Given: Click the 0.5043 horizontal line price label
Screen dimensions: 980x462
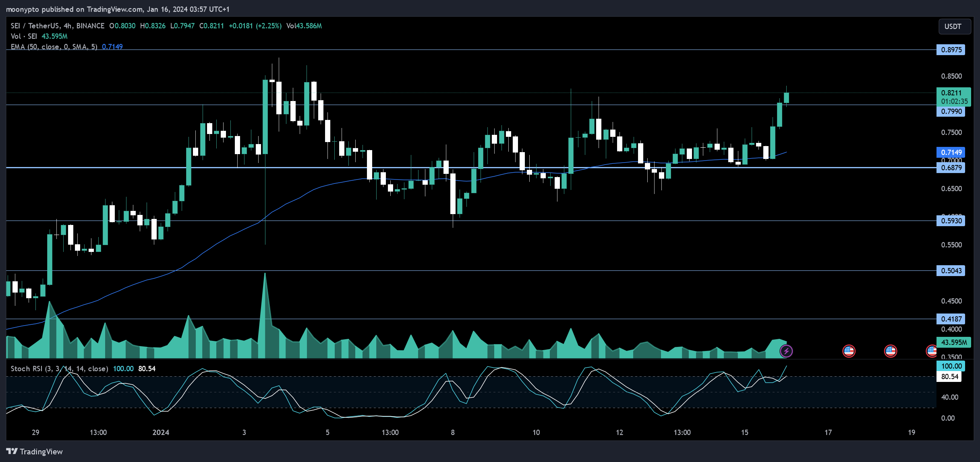Looking at the screenshot, I should click(x=951, y=271).
